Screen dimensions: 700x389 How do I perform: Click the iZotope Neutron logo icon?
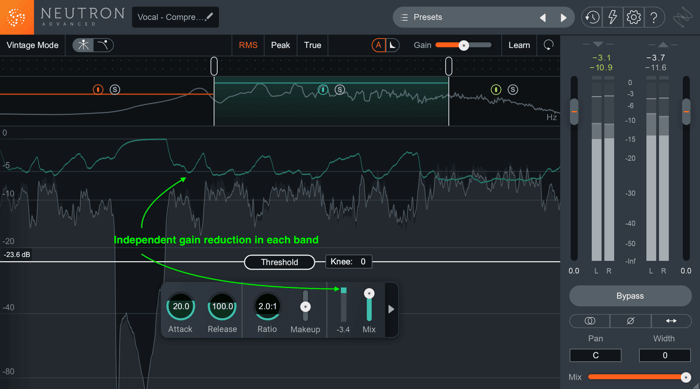17,17
